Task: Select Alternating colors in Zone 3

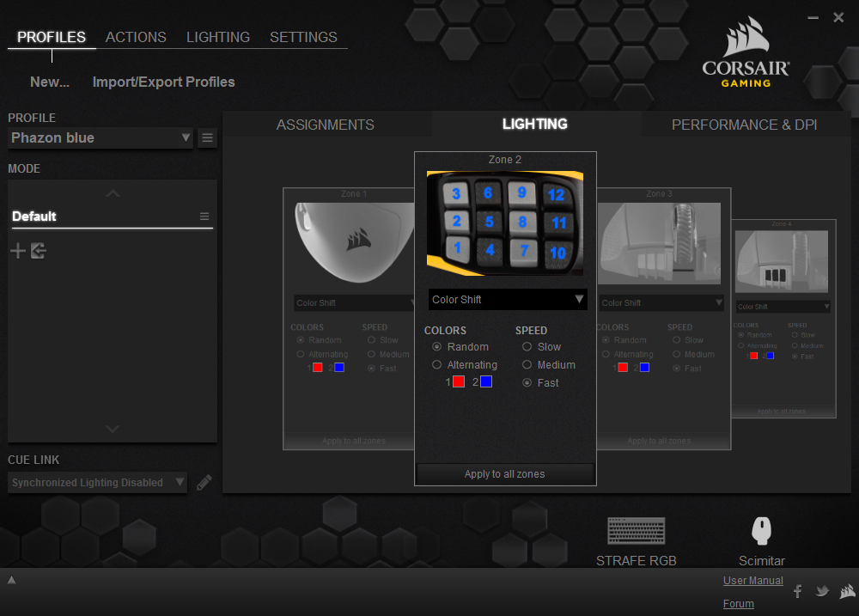Action: (606, 354)
